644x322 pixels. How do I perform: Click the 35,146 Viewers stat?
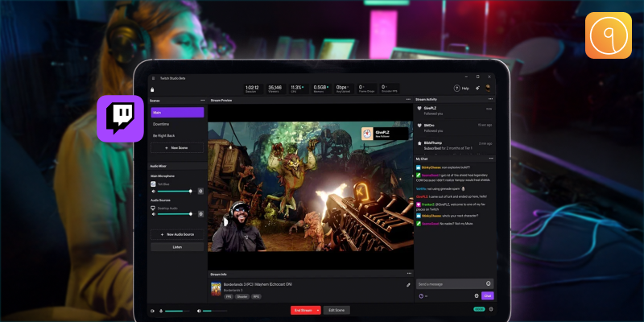click(x=275, y=89)
